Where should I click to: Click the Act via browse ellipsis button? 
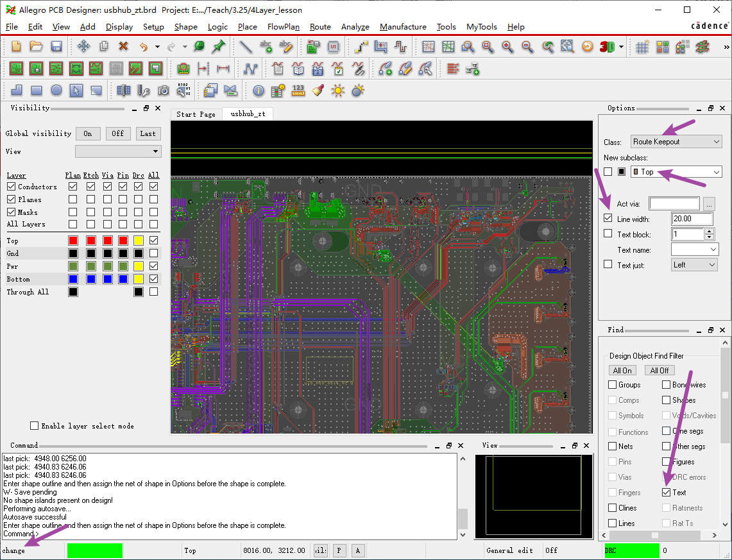tap(709, 203)
